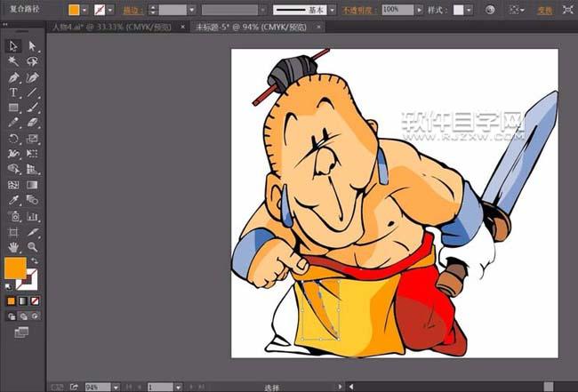Click the large orange fill swatch
Viewport: 578px width, 392px height.
coord(15,268)
